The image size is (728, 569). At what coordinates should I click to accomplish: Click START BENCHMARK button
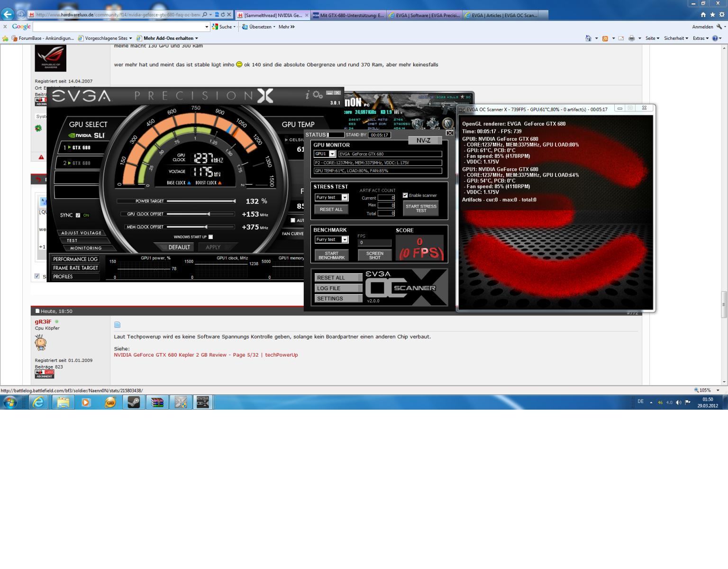[x=331, y=255]
